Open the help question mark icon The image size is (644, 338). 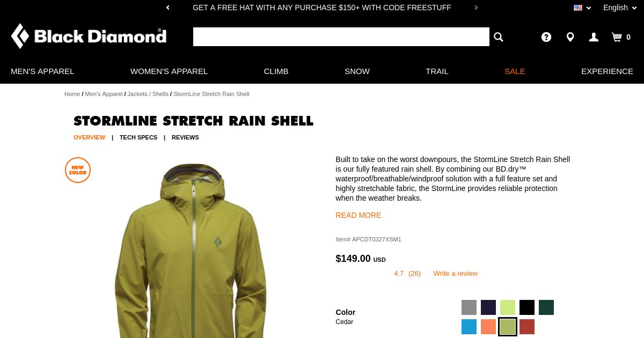pyautogui.click(x=546, y=37)
